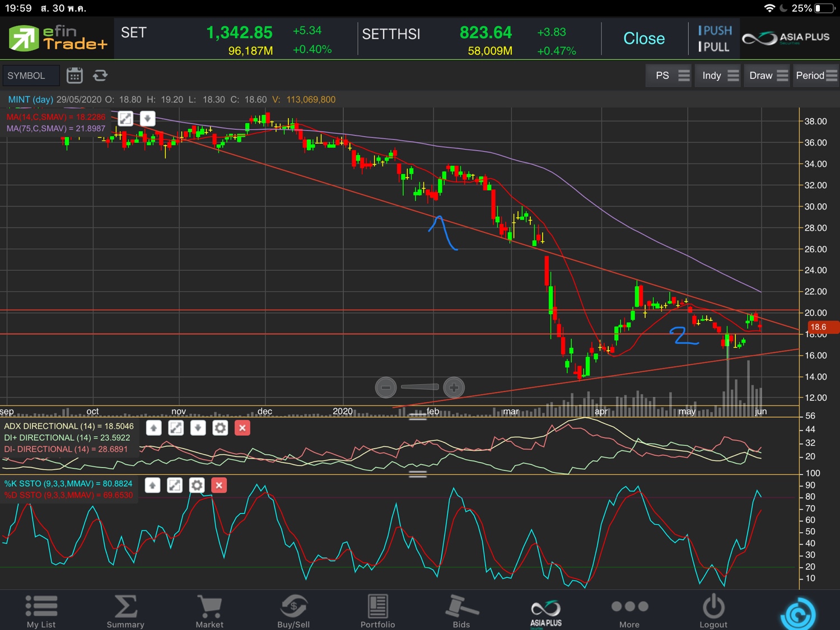Select the MINT (day) symbol label
The image size is (840, 630).
click(31, 99)
